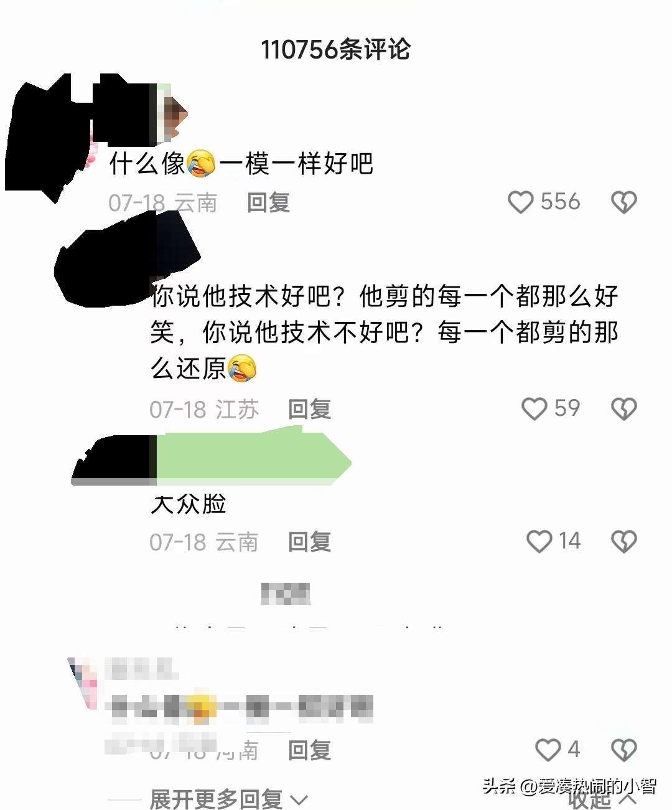Image resolution: width=672 pixels, height=810 pixels.
Task: Select the long '你说他技术好吧' reply text
Action: (x=384, y=332)
